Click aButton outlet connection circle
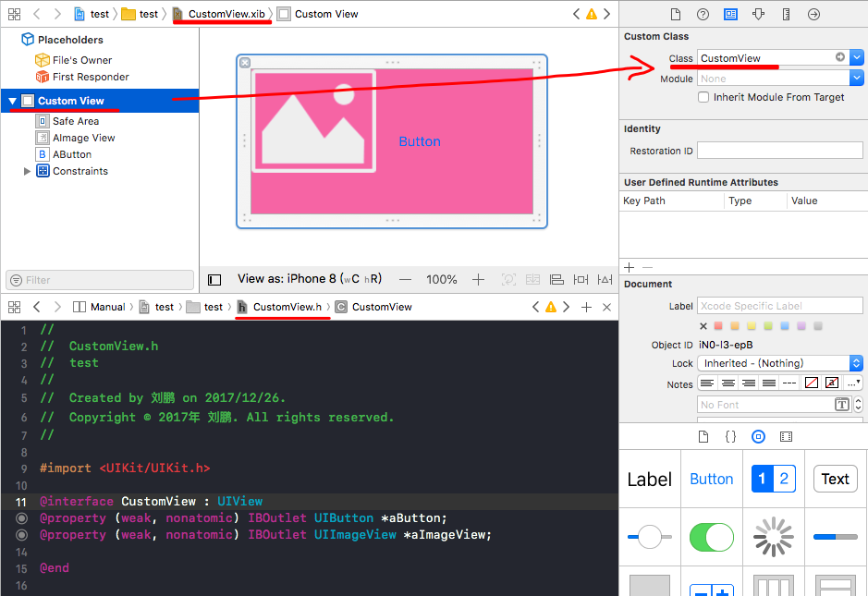868x596 pixels. pos(21,518)
